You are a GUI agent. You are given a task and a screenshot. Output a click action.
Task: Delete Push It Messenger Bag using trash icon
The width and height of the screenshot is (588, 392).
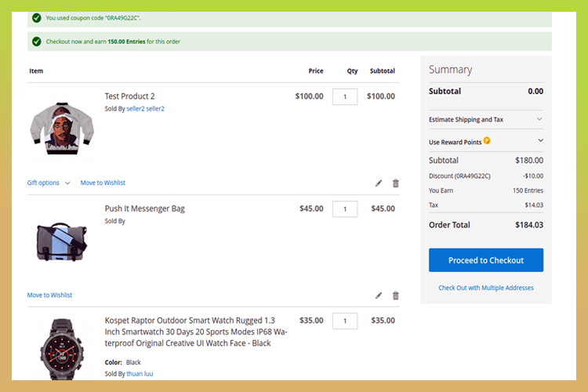[395, 296]
